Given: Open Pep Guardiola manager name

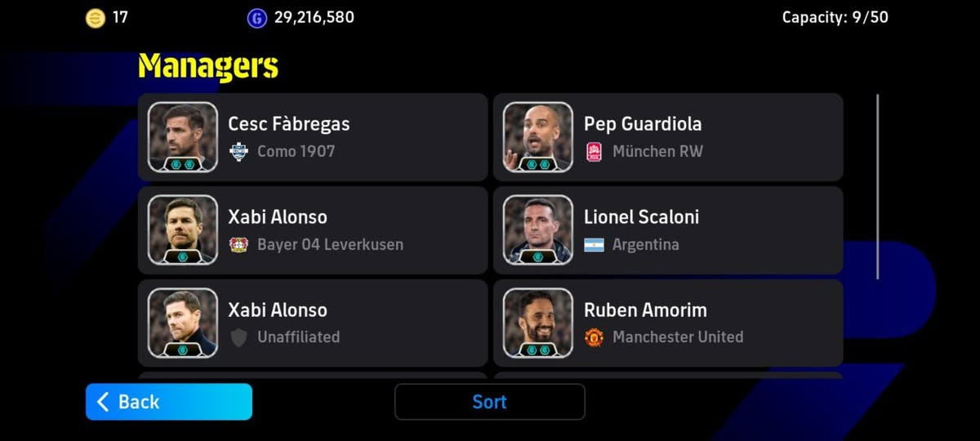Looking at the screenshot, I should [x=643, y=124].
